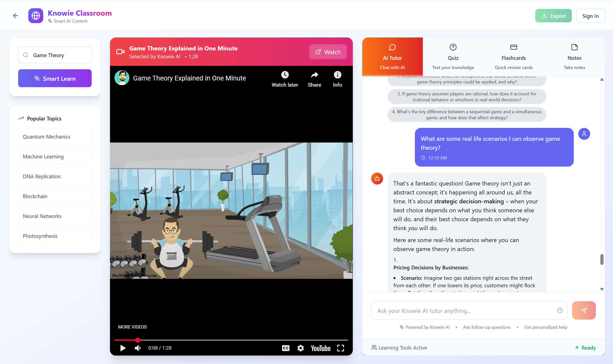Toggle closed captions on the video
613x364 pixels.
pos(286,348)
